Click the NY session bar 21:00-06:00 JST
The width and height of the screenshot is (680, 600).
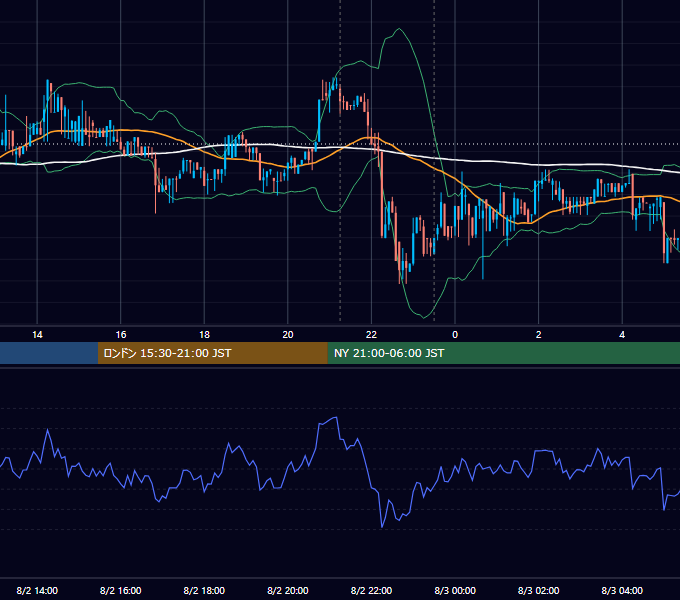(503, 353)
